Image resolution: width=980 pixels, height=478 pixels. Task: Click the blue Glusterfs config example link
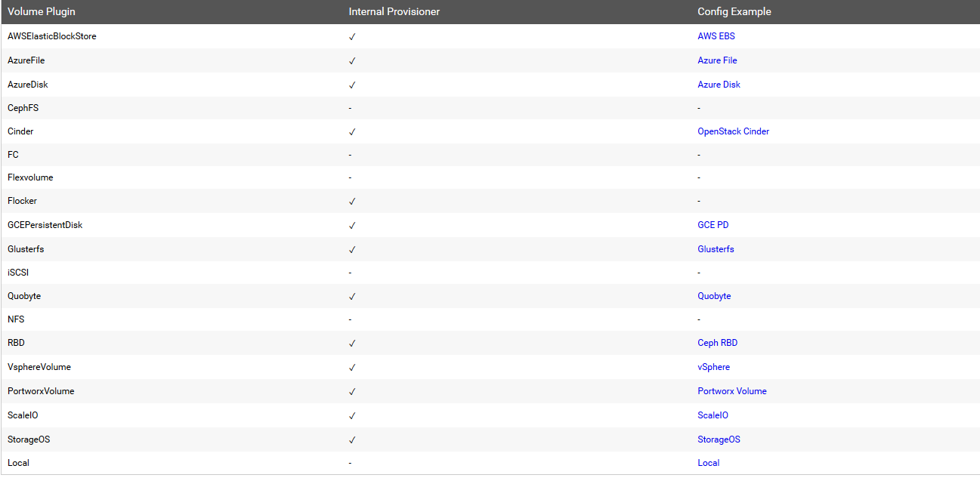tap(716, 249)
